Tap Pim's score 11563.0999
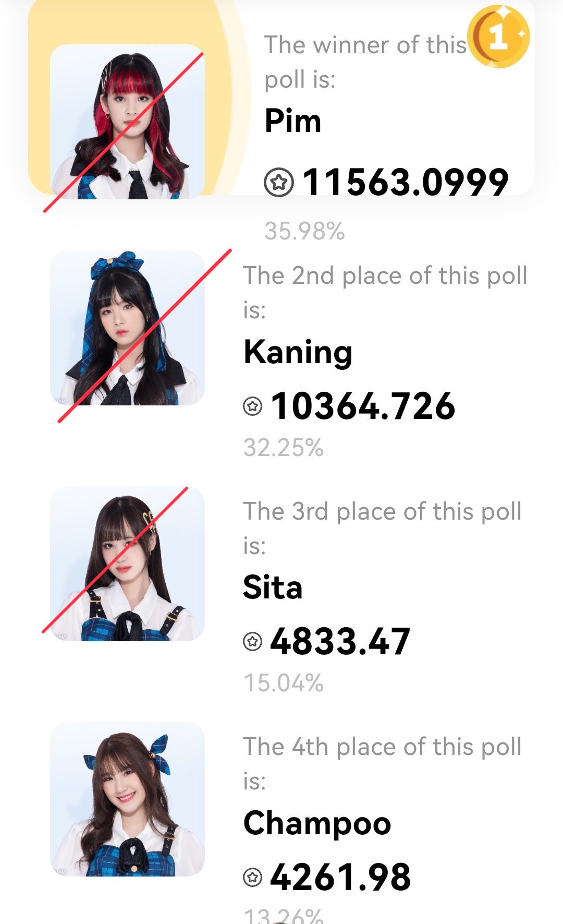563x924 pixels. point(405,183)
